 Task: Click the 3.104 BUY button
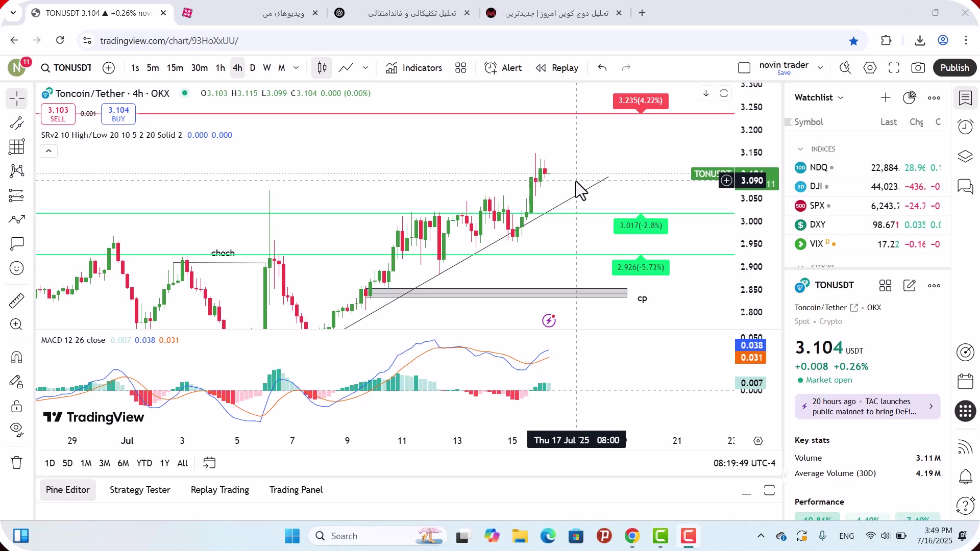click(x=118, y=114)
